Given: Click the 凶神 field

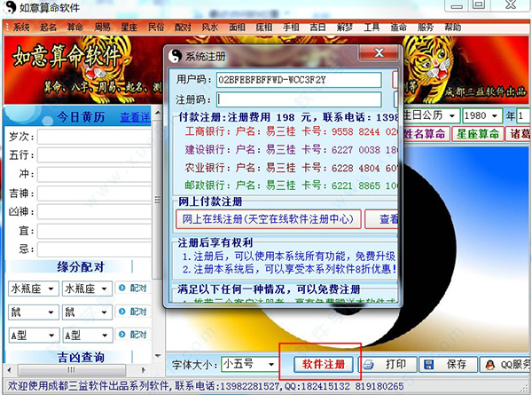Looking at the screenshot, I should pyautogui.click(x=94, y=212).
